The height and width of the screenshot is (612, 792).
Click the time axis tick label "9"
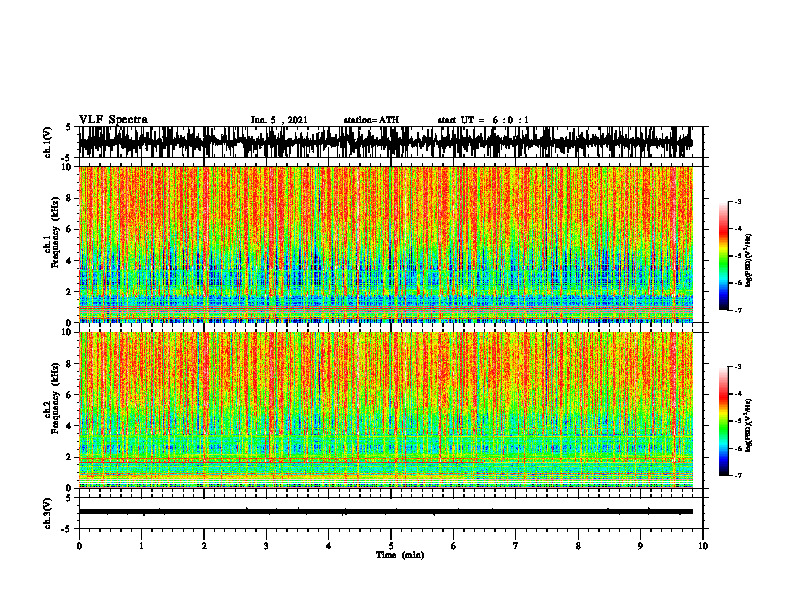640,545
